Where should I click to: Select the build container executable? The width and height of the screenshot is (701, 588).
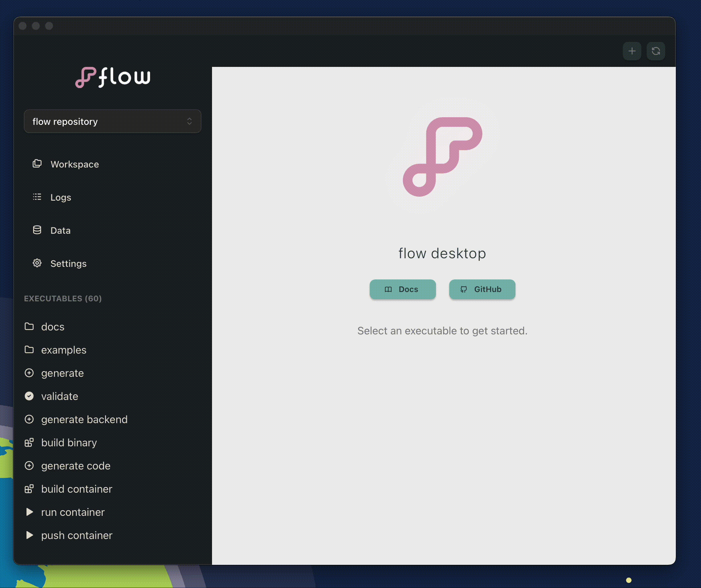coord(113,489)
